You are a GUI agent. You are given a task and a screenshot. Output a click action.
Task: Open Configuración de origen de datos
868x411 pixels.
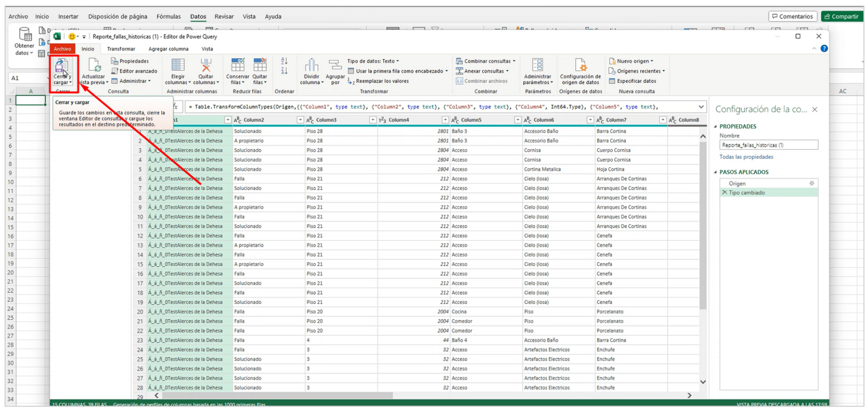coord(580,65)
